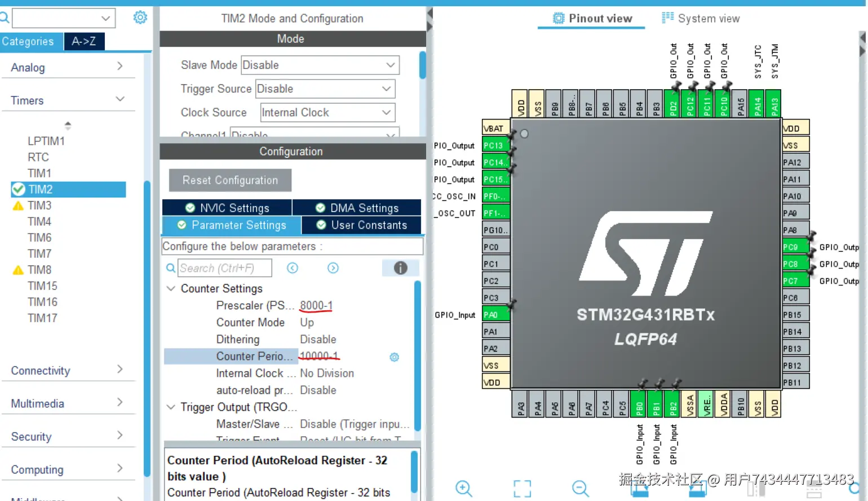
Task: Fit the chip pinout to screen
Action: (522, 489)
